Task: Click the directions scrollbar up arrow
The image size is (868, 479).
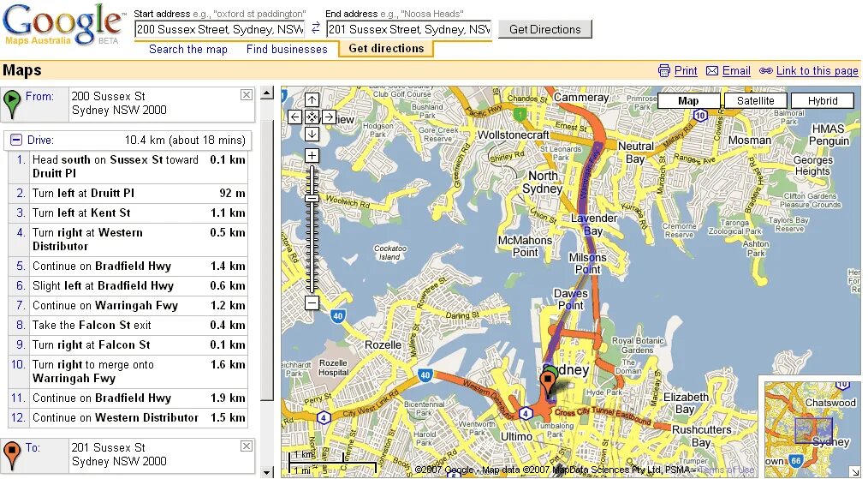Action: tap(267, 93)
